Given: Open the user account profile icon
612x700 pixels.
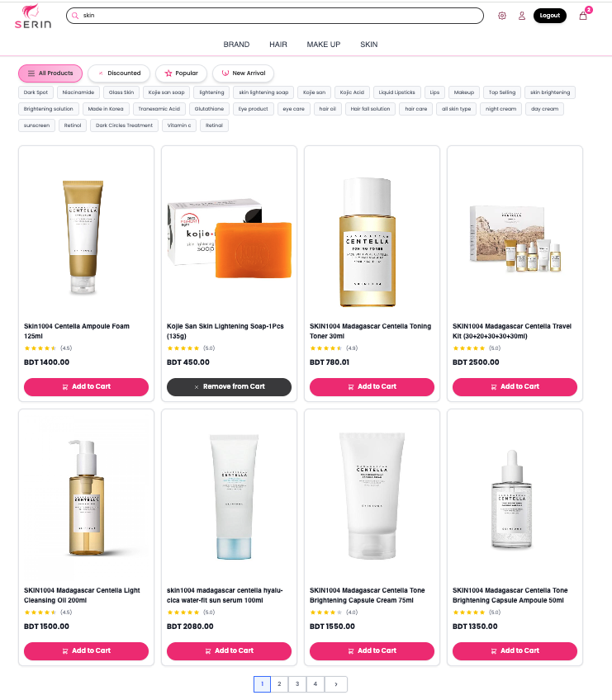Looking at the screenshot, I should 521,16.
